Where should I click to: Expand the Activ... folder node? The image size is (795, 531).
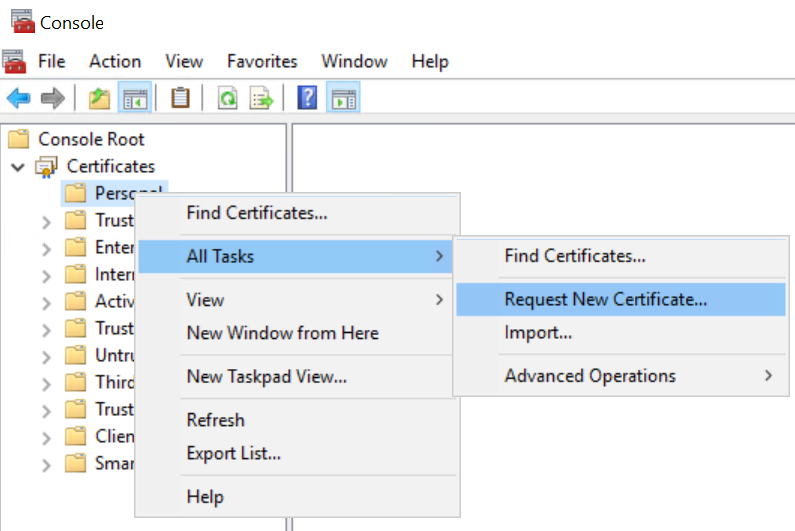pyautogui.click(x=46, y=303)
